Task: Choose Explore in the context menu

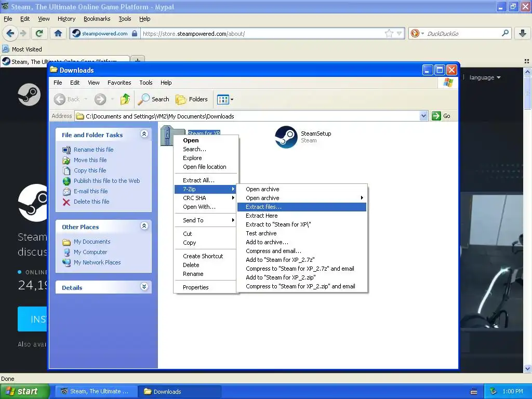Action: tap(206, 158)
